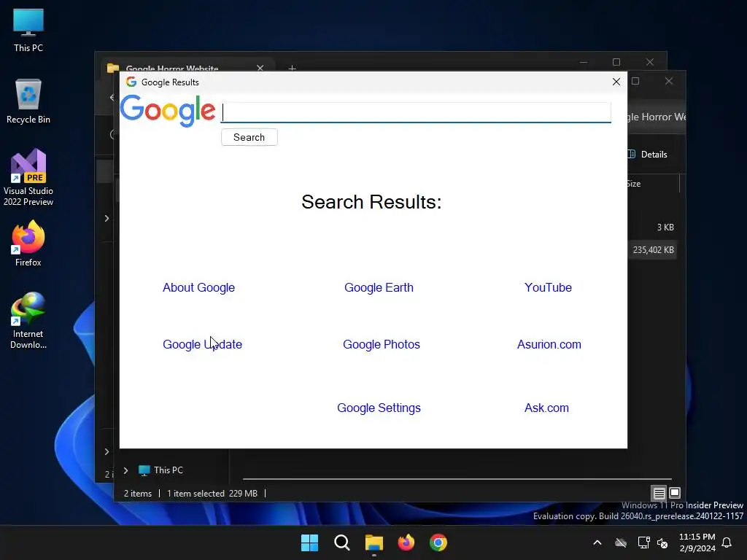Open the notifications bell
The width and height of the screenshot is (747, 560).
tap(727, 542)
